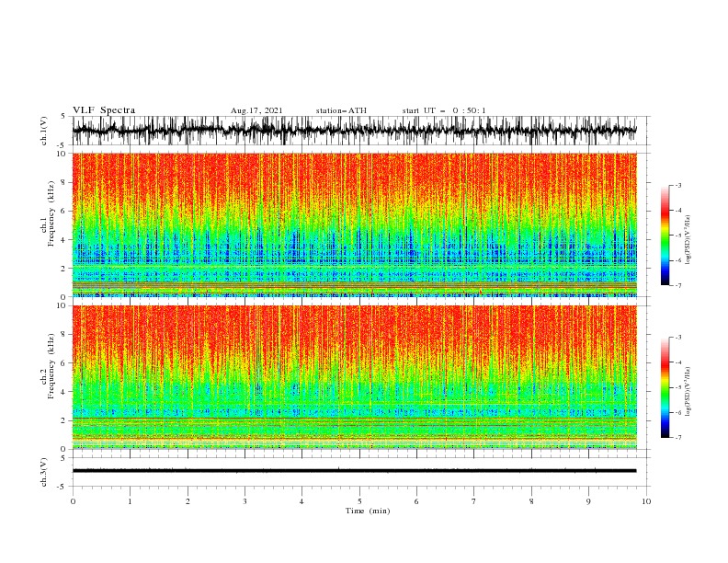Select the ch.1 colorbar "log(PSD)(V²/Hz)" label
Image resolution: width=728 pixels, height=563 pixels.
(x=688, y=240)
